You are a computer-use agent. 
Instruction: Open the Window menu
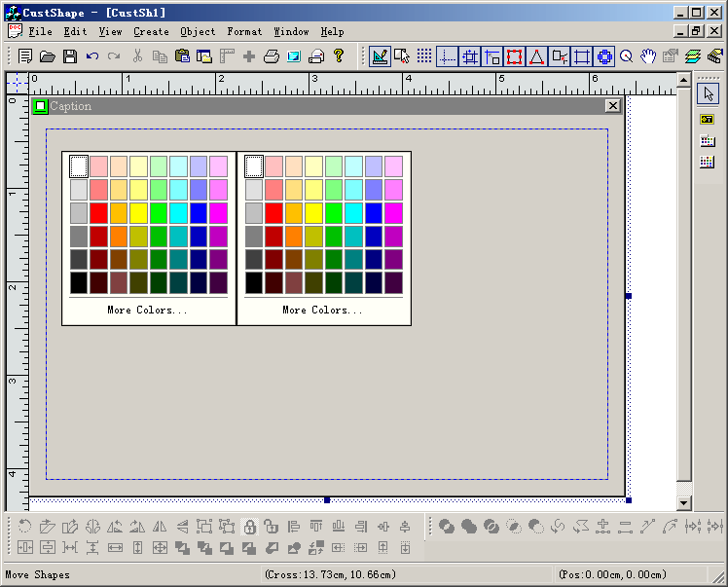(292, 31)
